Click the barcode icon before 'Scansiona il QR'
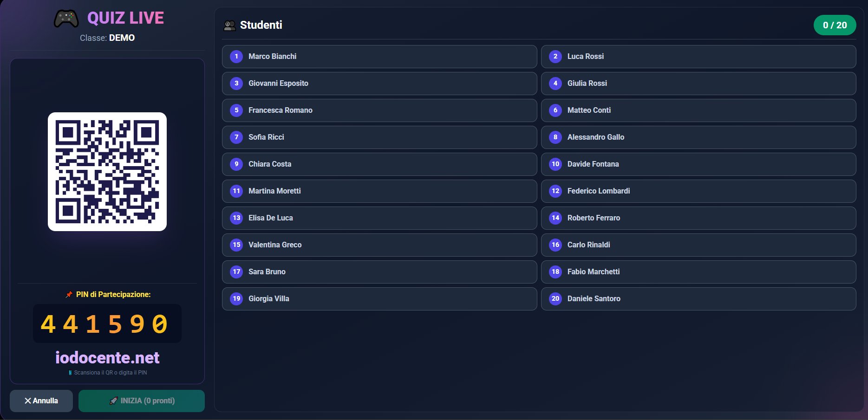Screen dimensions: 868x420 point(70,372)
